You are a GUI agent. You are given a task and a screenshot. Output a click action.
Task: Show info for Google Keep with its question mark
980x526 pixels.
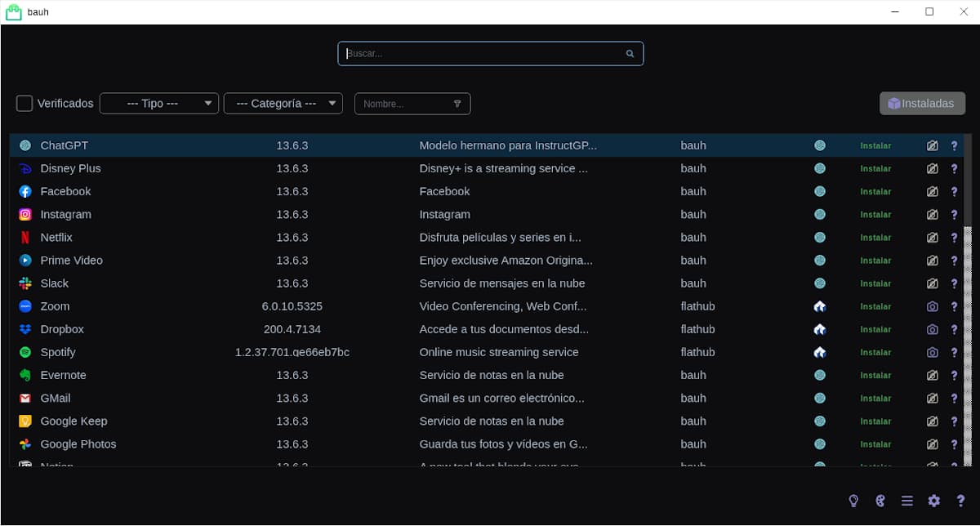tap(954, 421)
